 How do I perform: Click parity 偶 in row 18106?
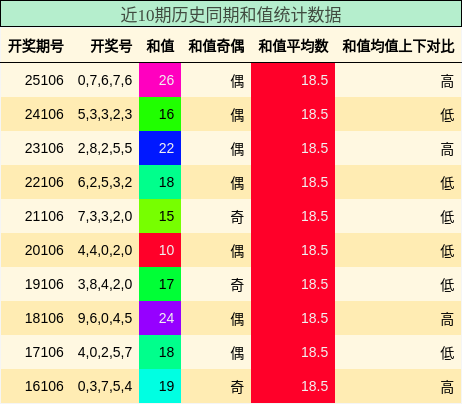pos(237,319)
